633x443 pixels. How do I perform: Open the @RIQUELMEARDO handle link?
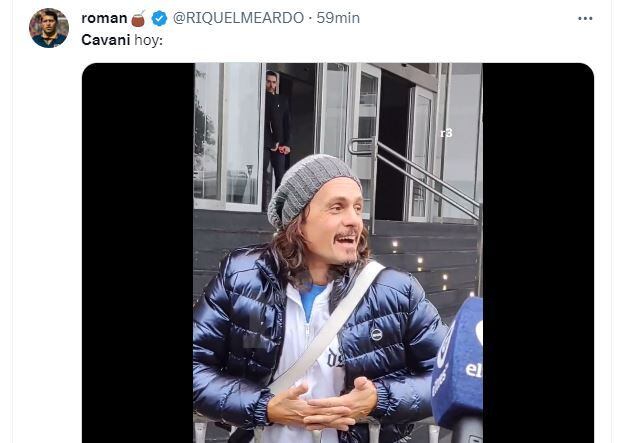pyautogui.click(x=238, y=18)
